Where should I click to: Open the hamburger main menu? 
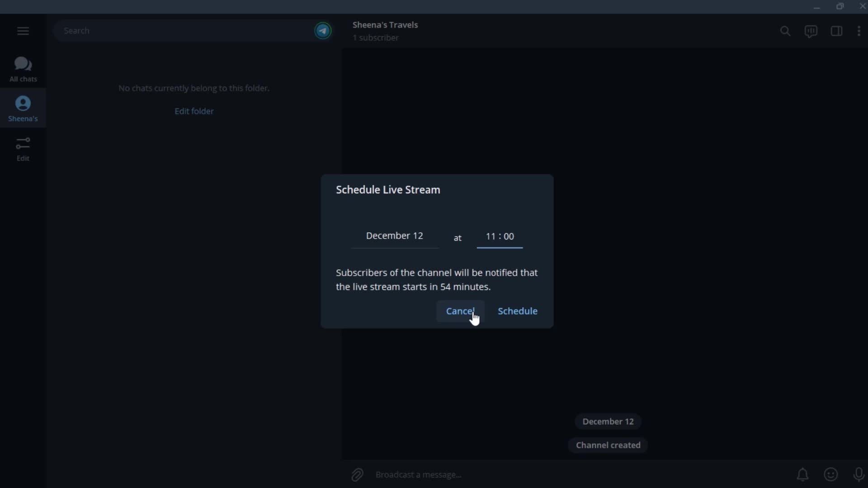23,31
